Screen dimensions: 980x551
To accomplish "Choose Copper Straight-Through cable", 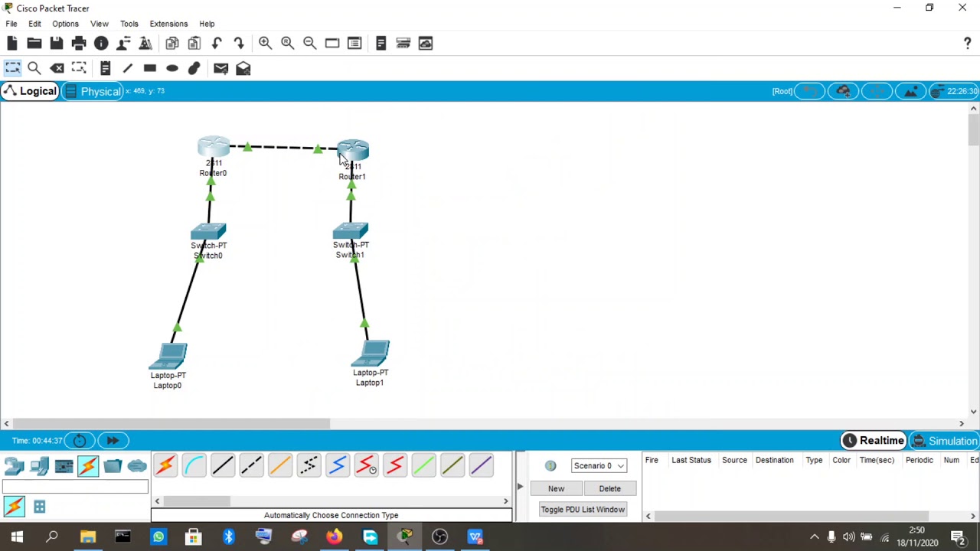I will pyautogui.click(x=223, y=465).
